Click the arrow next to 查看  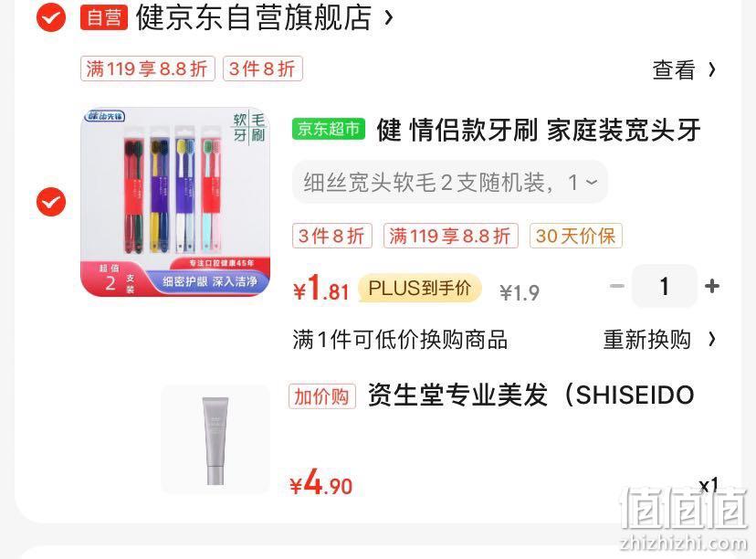[712, 70]
